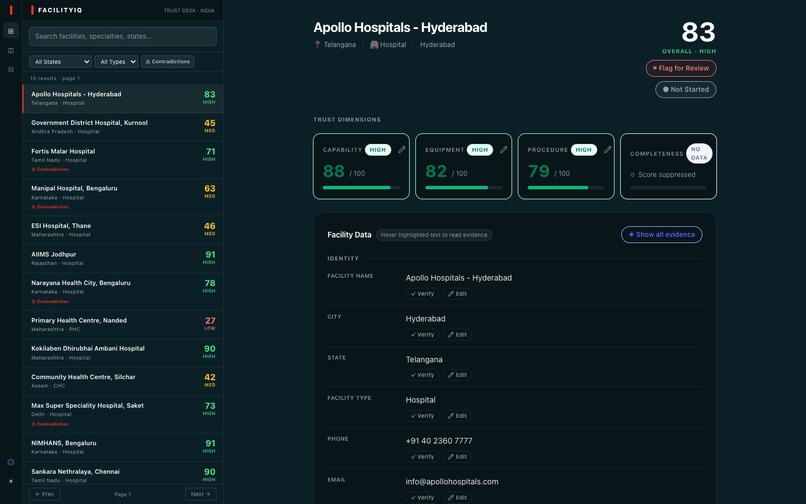Edit the City field
806x504 pixels.
pos(457,335)
